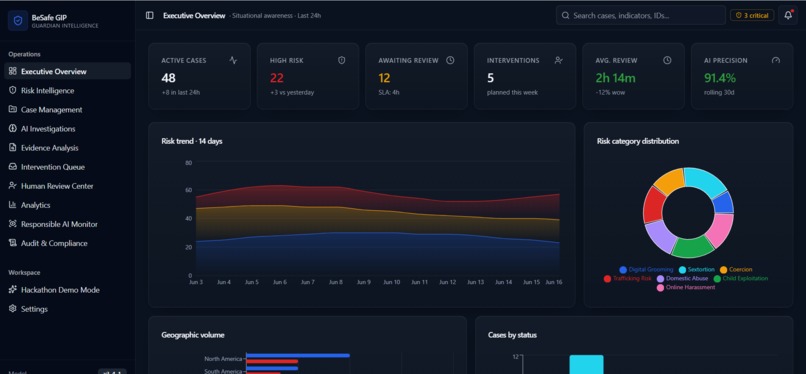Toggle the sidebar collapse icon
Screen dimensions: 806x374
(150, 15)
